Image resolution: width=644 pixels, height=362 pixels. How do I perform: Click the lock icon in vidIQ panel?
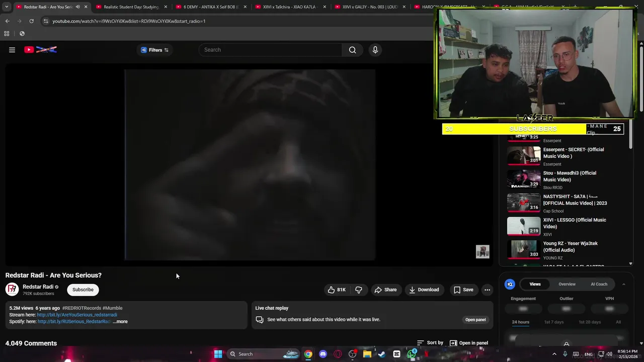567,344
